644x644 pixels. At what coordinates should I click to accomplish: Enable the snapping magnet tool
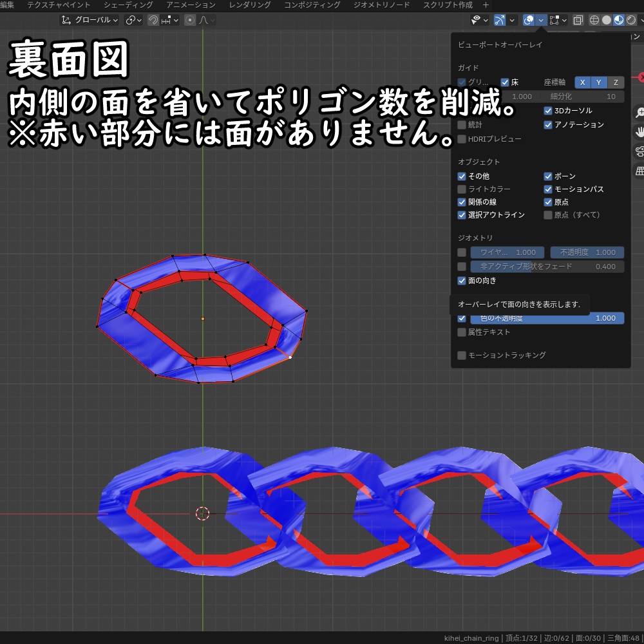[x=153, y=20]
